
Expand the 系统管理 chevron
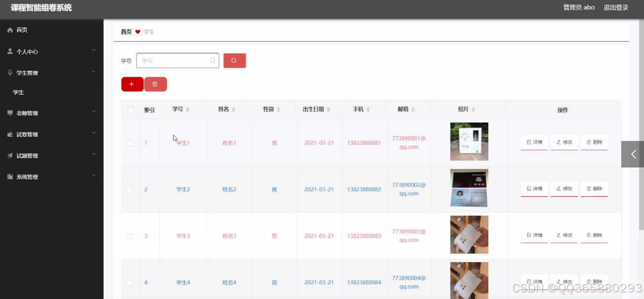(94, 175)
